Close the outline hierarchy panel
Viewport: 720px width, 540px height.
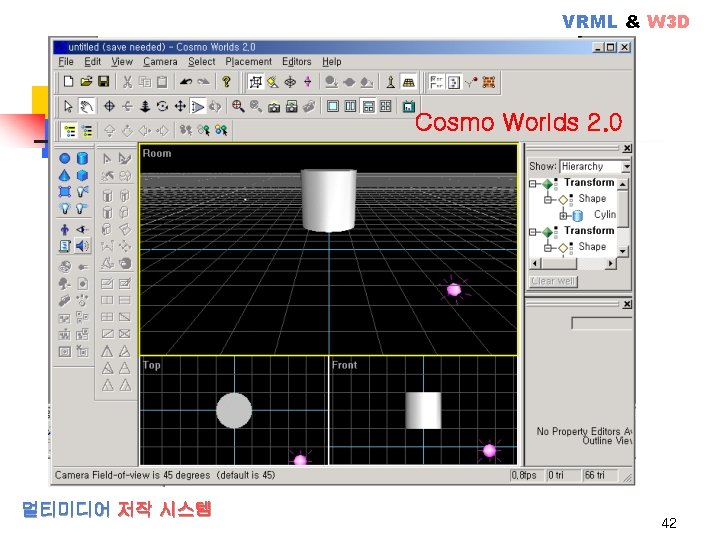(627, 148)
